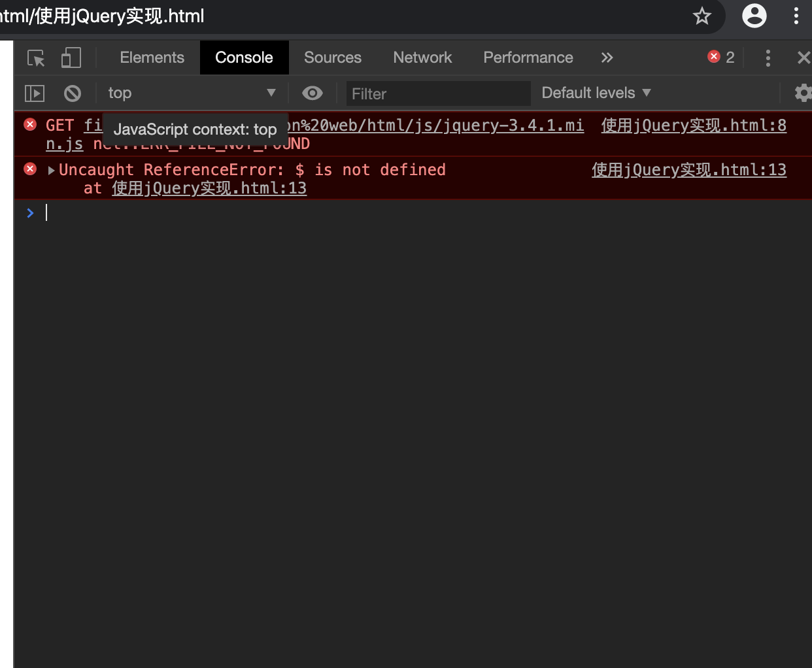Open the Default levels dropdown
This screenshot has width=812, height=668.
coord(596,93)
